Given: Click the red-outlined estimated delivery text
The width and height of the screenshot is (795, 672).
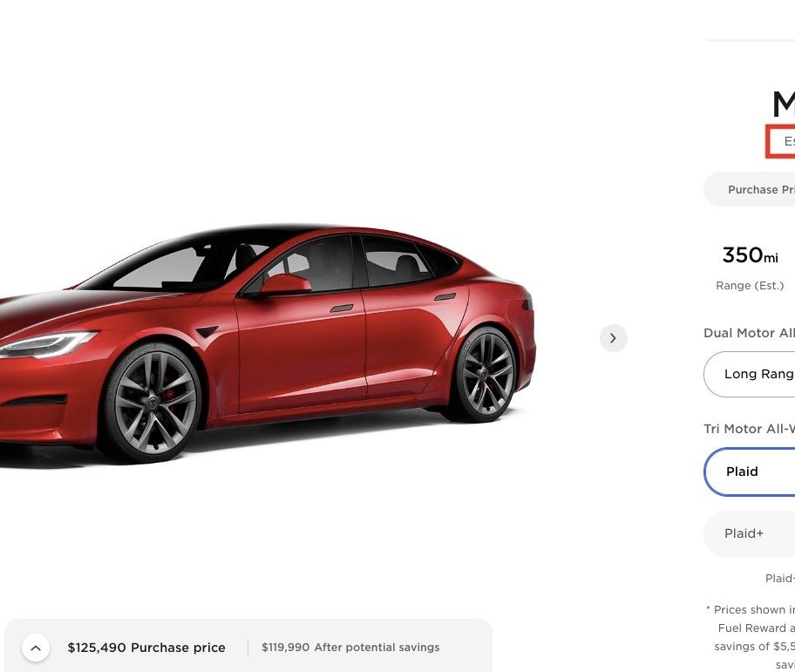Looking at the screenshot, I should click(x=781, y=141).
